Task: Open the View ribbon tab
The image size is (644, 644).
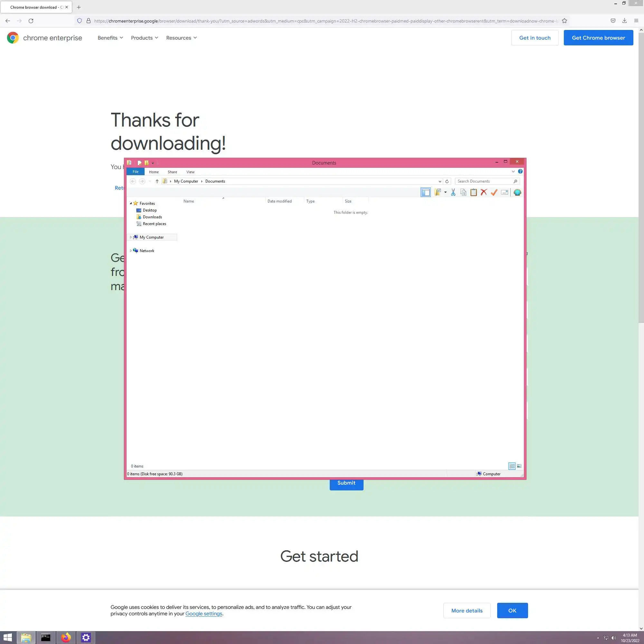Action: pyautogui.click(x=190, y=172)
